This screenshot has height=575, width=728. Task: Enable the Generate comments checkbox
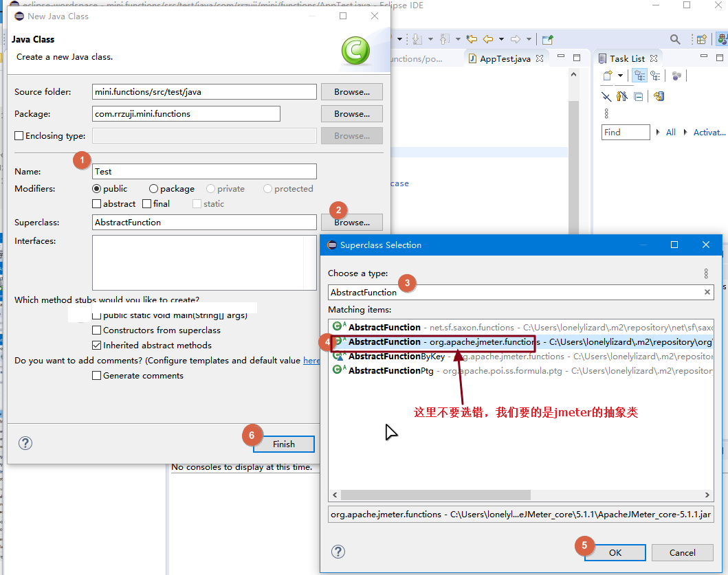(97, 376)
